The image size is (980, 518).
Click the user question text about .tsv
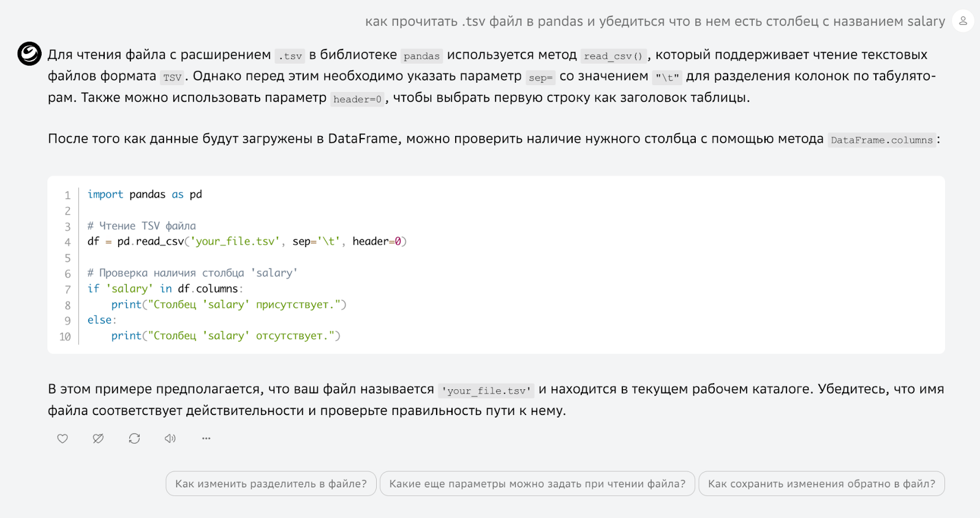pos(655,21)
